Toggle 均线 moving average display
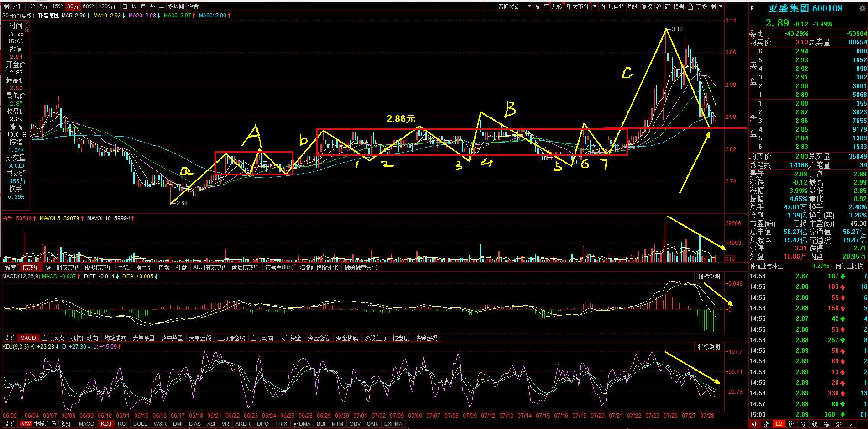 point(633,6)
